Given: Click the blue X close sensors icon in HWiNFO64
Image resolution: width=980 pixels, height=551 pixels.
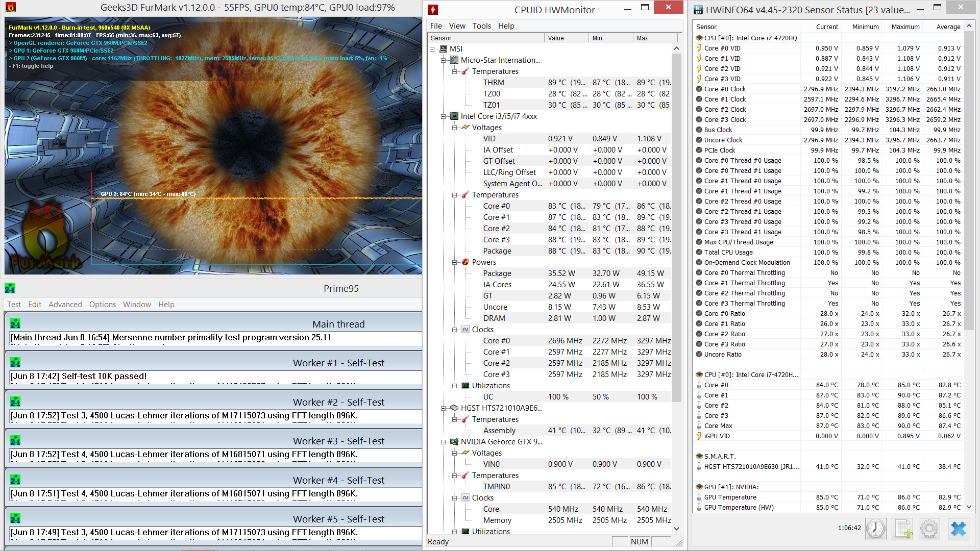Looking at the screenshot, I should (958, 529).
